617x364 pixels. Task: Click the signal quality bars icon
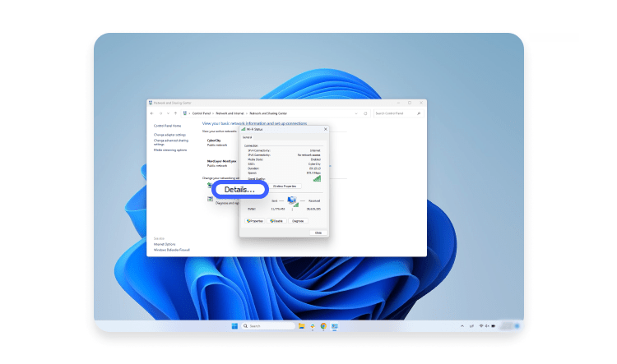[x=317, y=178]
